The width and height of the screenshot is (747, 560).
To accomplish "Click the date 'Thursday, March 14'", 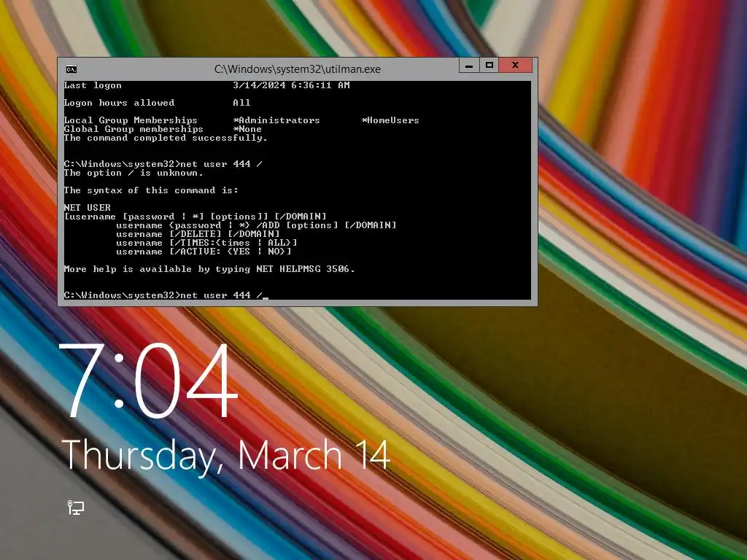I will [226, 456].
